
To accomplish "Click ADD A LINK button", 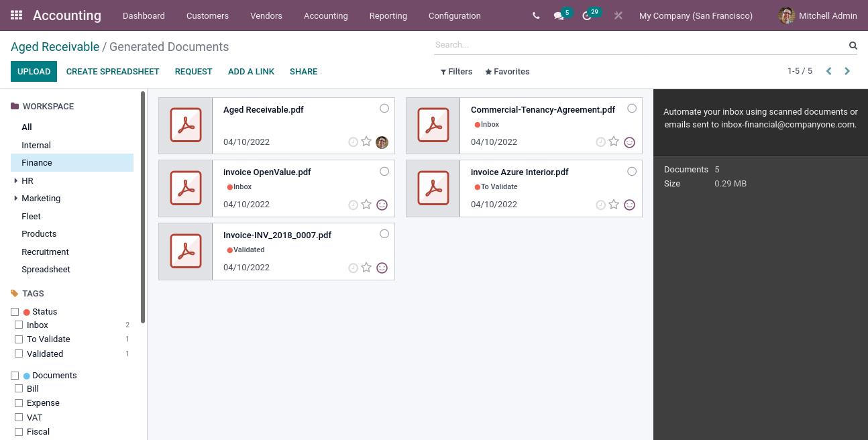I will point(251,71).
